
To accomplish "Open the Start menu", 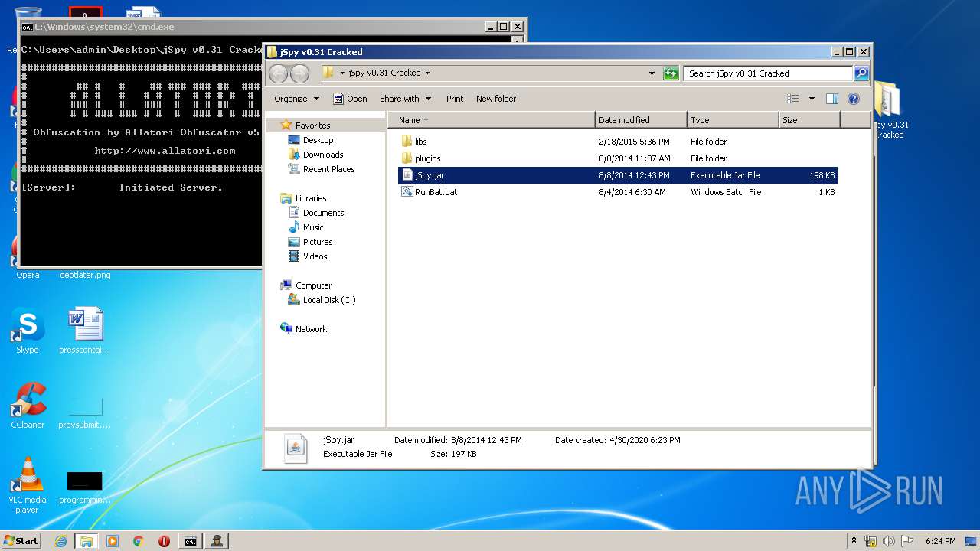I will tap(21, 541).
